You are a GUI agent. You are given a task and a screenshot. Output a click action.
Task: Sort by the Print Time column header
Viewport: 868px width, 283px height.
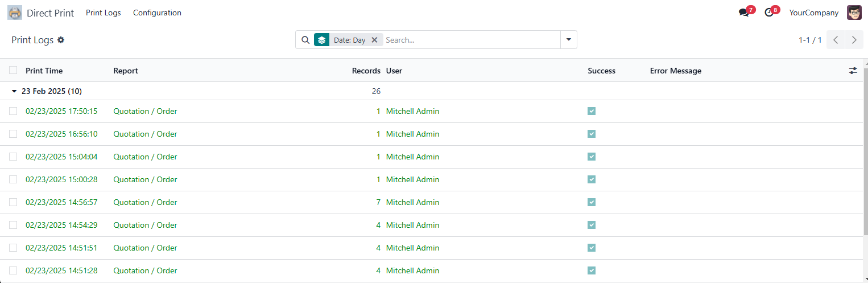point(44,71)
